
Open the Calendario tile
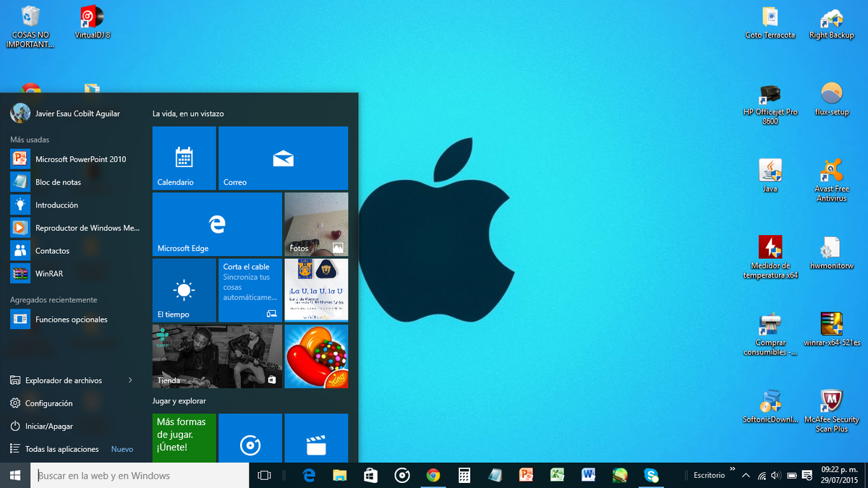click(184, 158)
